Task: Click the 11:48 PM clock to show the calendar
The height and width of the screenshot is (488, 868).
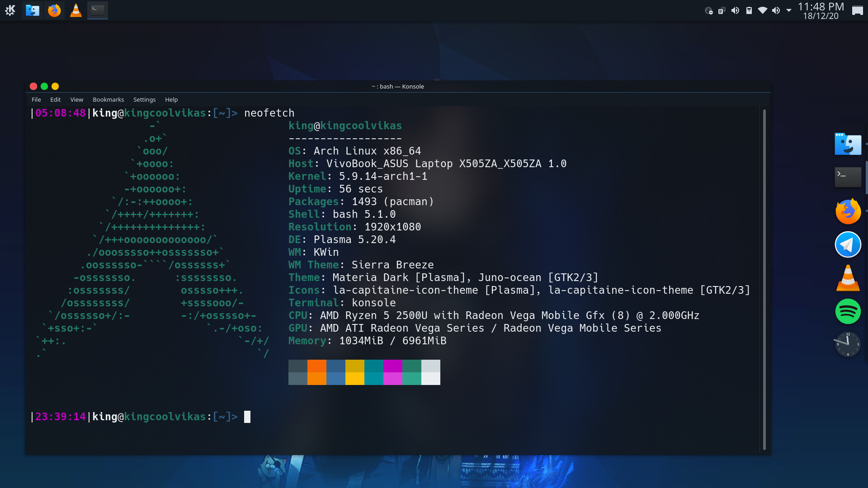Action: point(821,10)
